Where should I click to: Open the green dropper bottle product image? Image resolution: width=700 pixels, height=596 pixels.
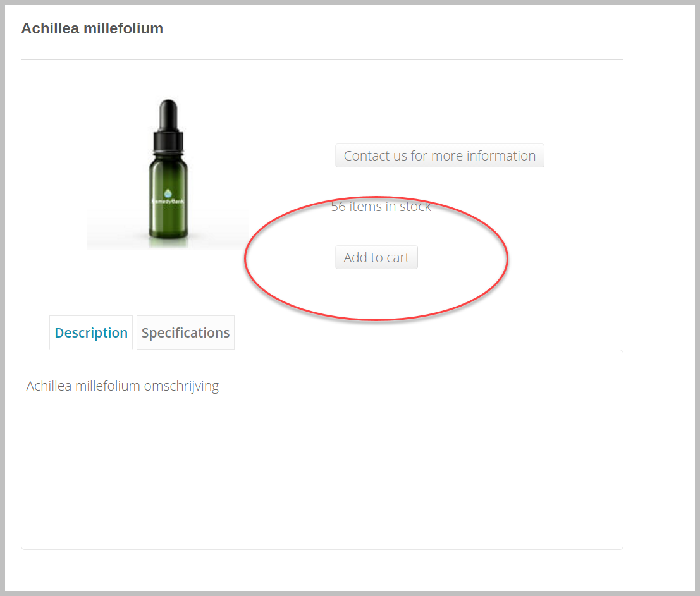pyautogui.click(x=168, y=173)
